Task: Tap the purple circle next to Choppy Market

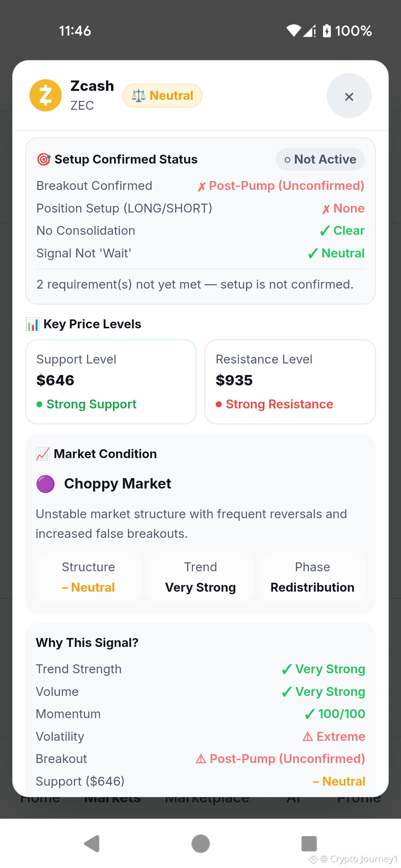Action: pos(45,484)
